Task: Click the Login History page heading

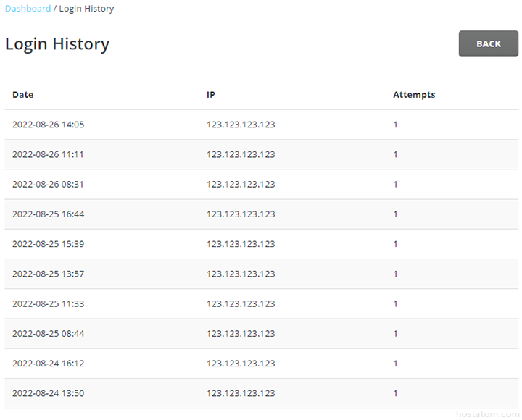Action: point(57,44)
